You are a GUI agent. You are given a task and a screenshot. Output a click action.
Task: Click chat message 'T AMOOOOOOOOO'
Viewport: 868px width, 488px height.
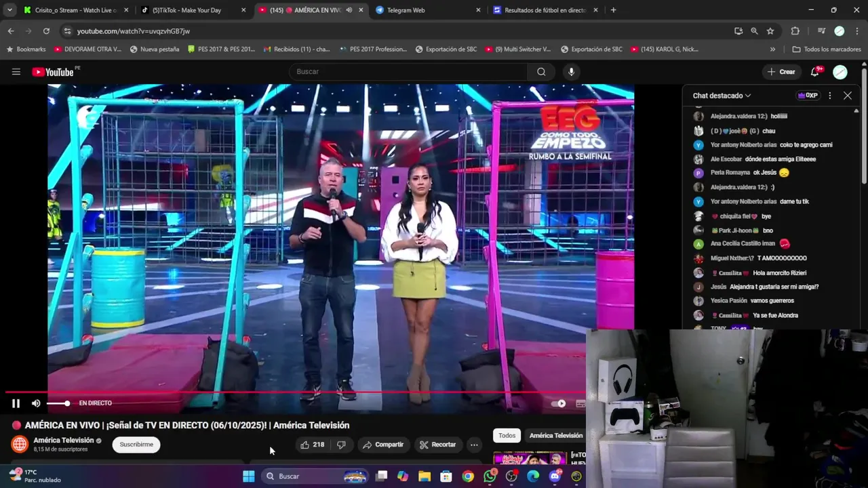782,258
